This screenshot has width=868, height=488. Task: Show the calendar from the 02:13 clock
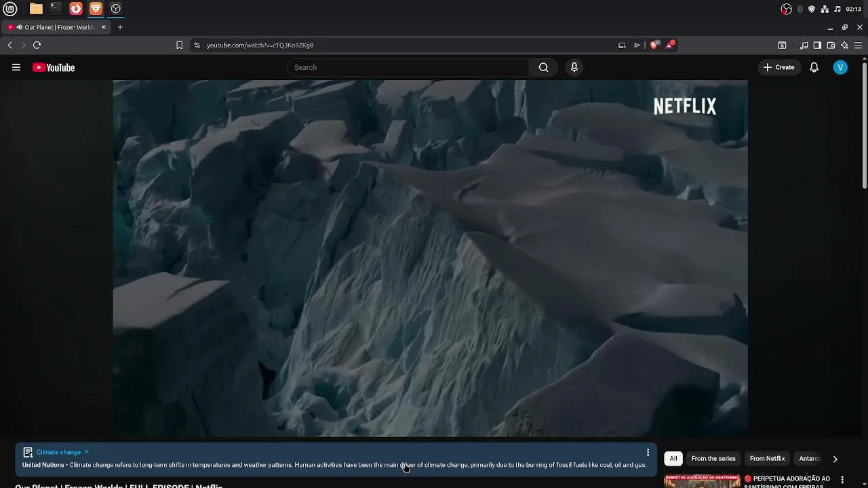pos(854,9)
